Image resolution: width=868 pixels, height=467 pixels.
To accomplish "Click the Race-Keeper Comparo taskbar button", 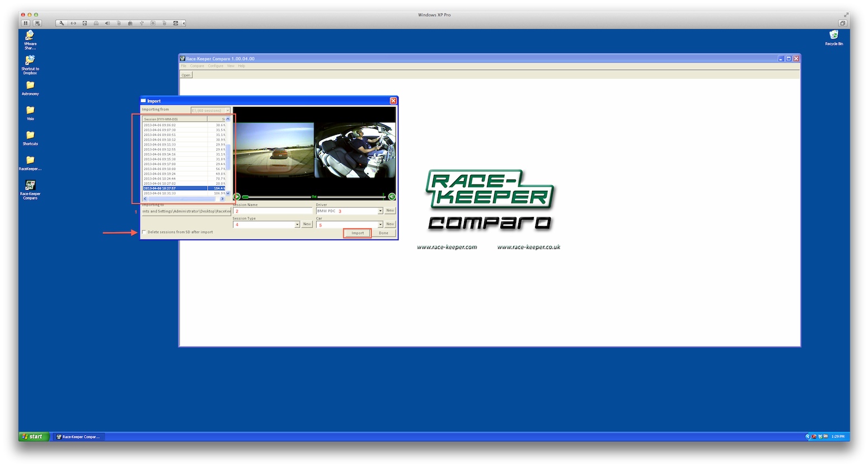I will [78, 437].
